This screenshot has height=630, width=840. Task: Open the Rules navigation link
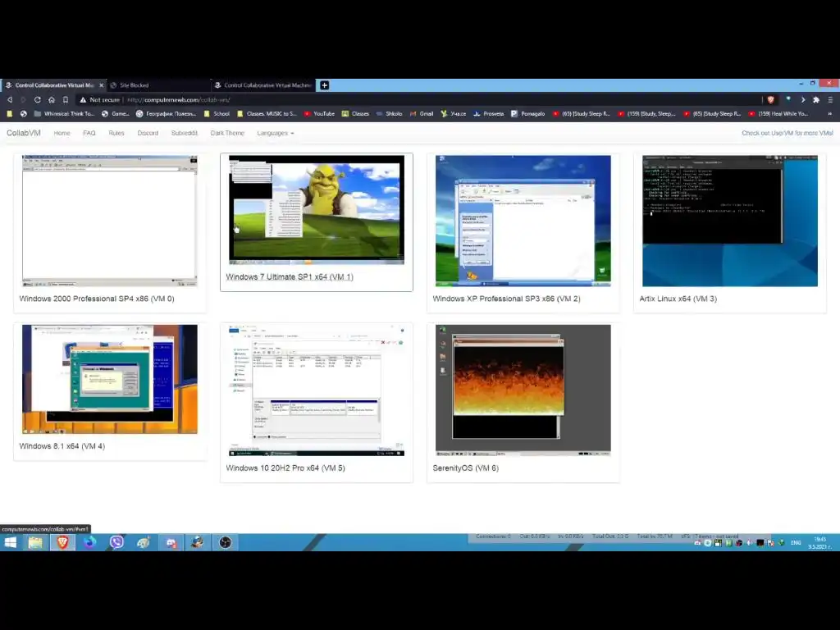pyautogui.click(x=116, y=133)
